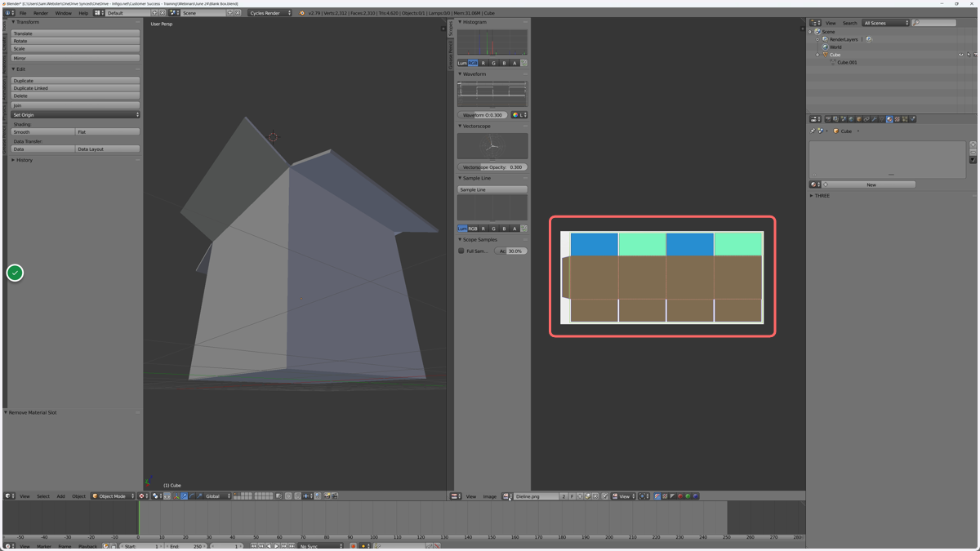Open the Help menu
Viewport: 980px width, 551px height.
pyautogui.click(x=83, y=13)
